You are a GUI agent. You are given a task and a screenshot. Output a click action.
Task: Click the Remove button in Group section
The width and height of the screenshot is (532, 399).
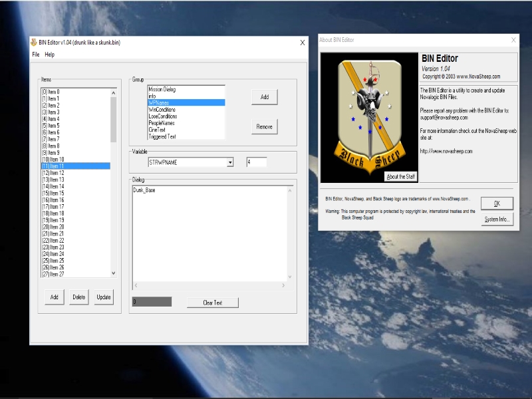(x=264, y=126)
